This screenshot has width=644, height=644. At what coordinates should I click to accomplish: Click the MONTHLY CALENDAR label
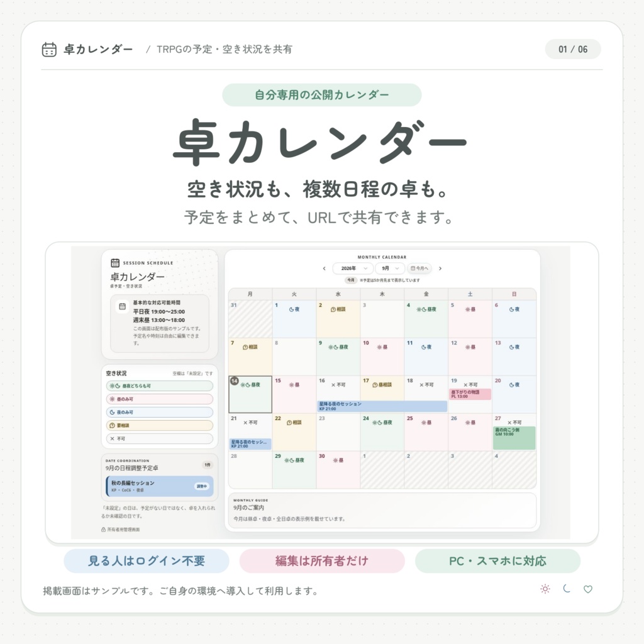click(382, 257)
